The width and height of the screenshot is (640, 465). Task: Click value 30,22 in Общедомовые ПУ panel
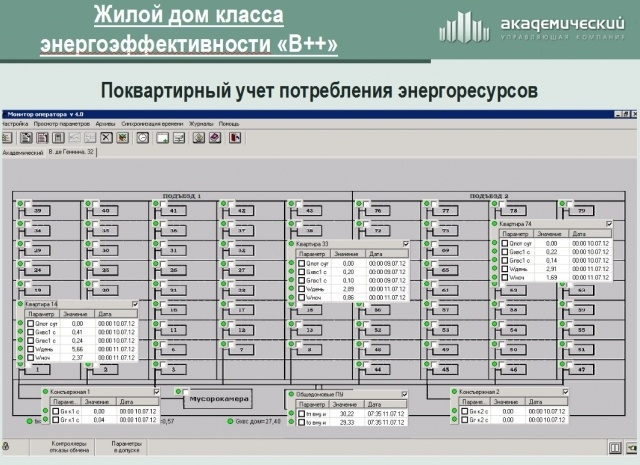point(346,414)
